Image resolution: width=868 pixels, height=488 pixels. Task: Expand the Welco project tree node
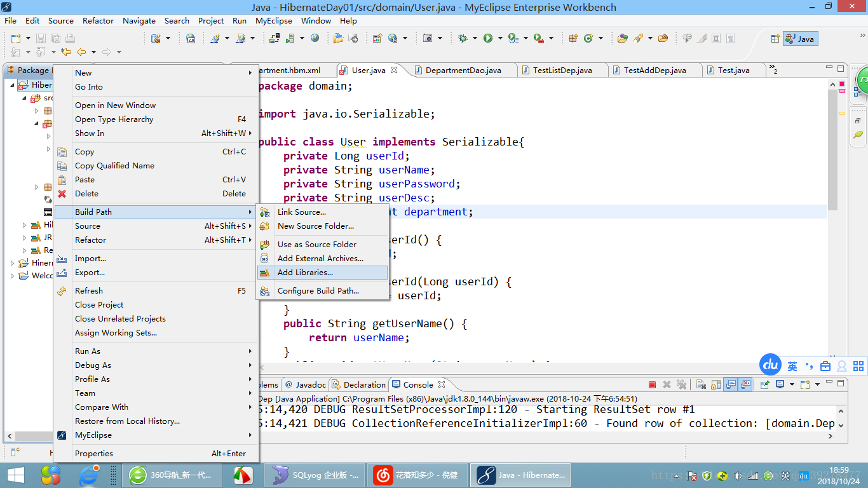pyautogui.click(x=12, y=276)
